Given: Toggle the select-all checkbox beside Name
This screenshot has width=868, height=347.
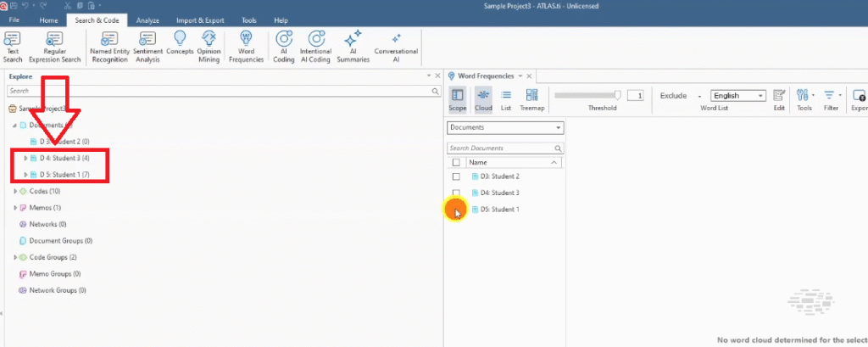Looking at the screenshot, I should 456,162.
